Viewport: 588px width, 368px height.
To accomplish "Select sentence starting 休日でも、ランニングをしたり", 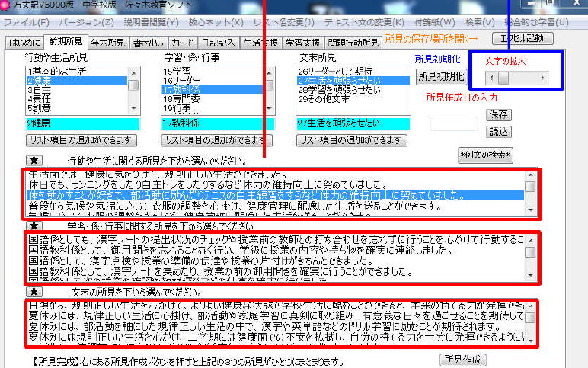I will [x=275, y=184].
